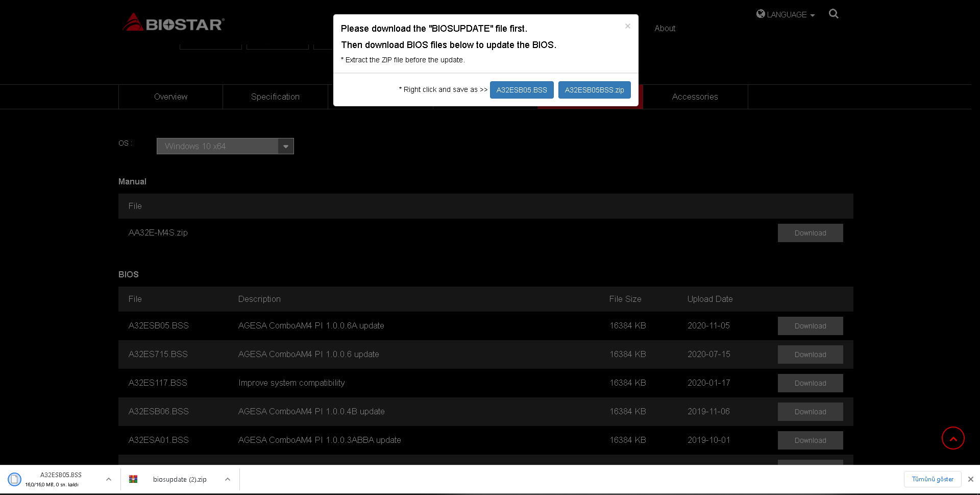980x495 pixels.
Task: Click the globe LANGUAGE icon
Action: coord(761,14)
